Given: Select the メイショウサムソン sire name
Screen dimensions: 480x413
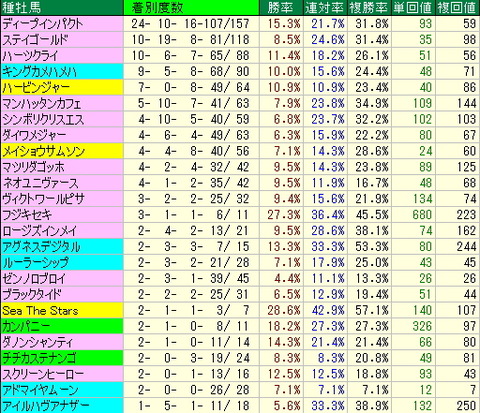Looking at the screenshot, I should [x=43, y=151].
